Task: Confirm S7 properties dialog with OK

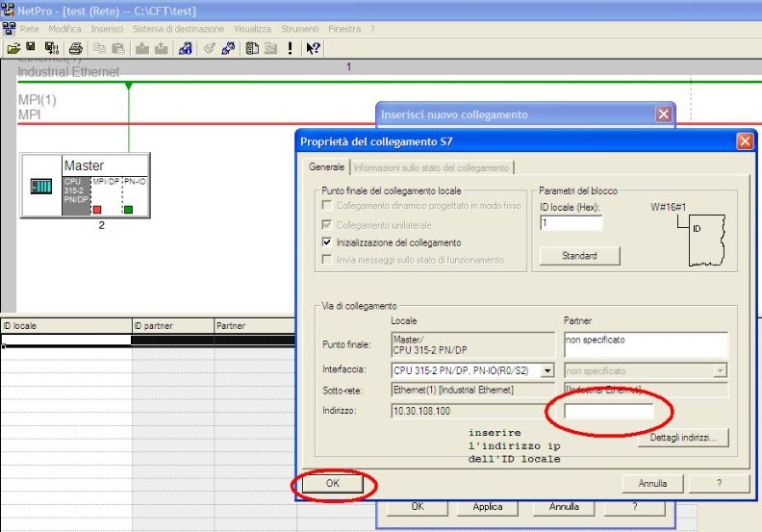Action: (x=332, y=483)
